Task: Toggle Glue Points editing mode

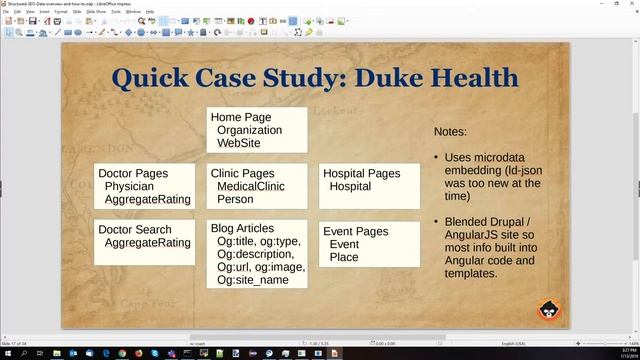Action: coord(309,32)
